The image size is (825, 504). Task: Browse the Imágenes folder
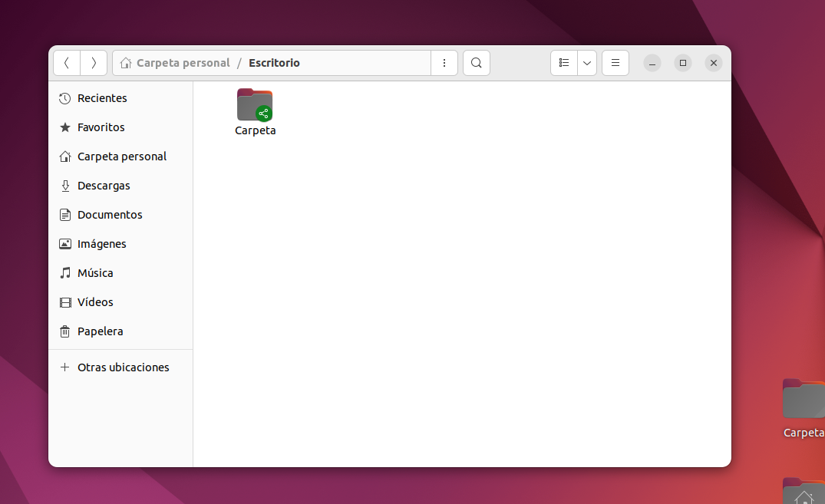tap(101, 244)
